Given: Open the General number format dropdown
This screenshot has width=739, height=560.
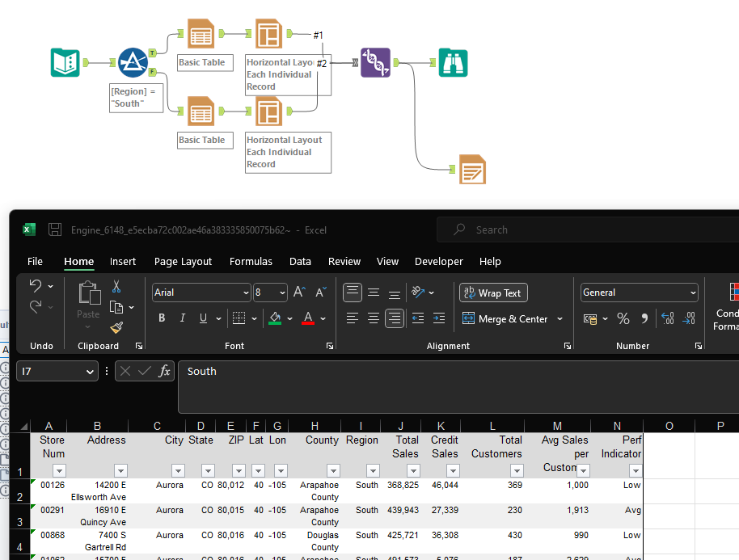Looking at the screenshot, I should point(691,292).
